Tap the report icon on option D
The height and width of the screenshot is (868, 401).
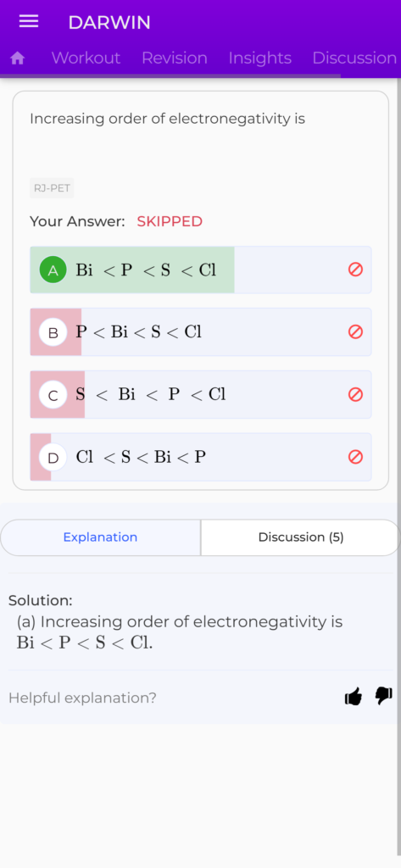[355, 457]
